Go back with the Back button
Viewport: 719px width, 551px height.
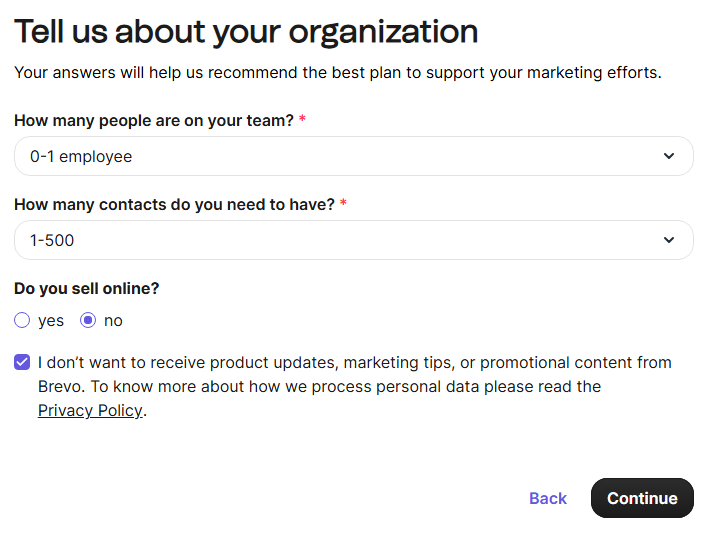548,498
